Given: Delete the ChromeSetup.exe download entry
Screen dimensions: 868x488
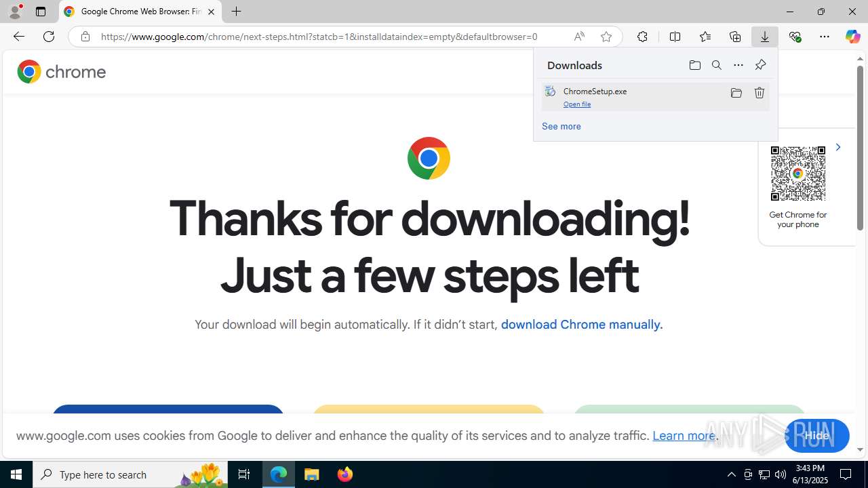Looking at the screenshot, I should [759, 93].
